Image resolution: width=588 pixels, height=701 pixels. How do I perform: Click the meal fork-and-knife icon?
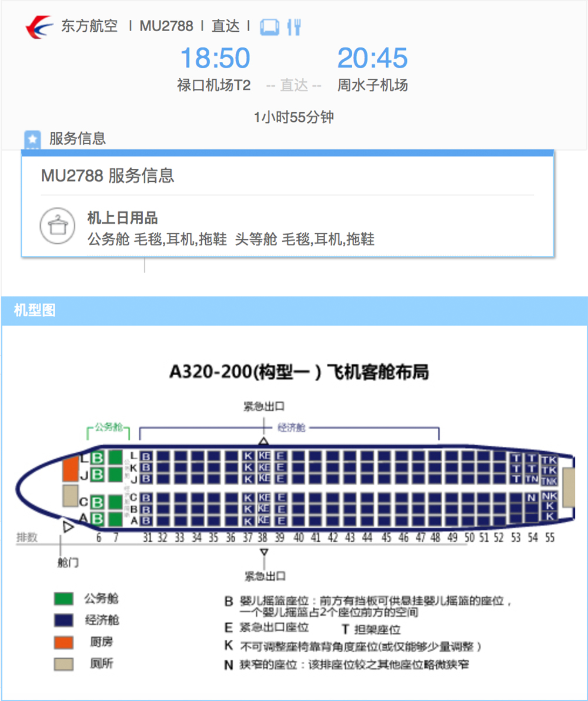(x=294, y=27)
